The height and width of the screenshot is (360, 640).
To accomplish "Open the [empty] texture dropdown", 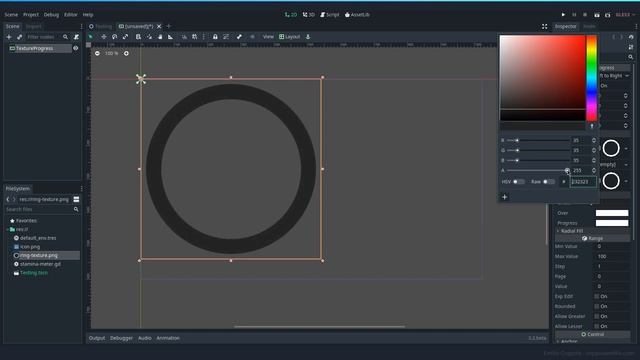I will pos(614,164).
